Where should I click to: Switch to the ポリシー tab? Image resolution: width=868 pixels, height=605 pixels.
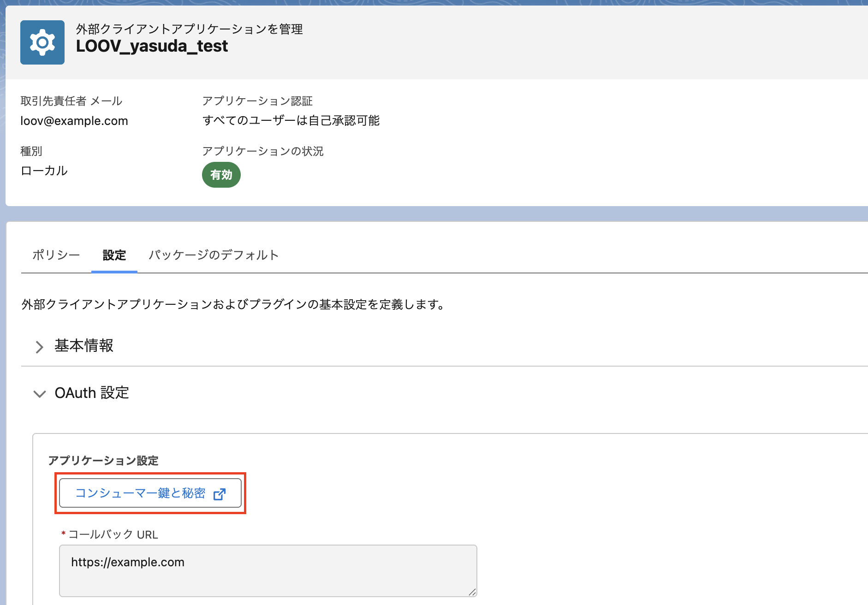coord(56,255)
